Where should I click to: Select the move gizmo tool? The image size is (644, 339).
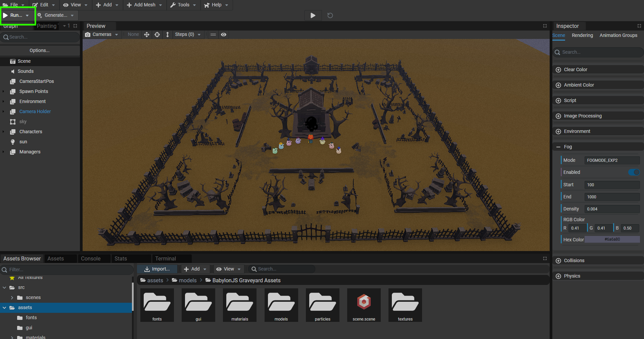click(147, 35)
